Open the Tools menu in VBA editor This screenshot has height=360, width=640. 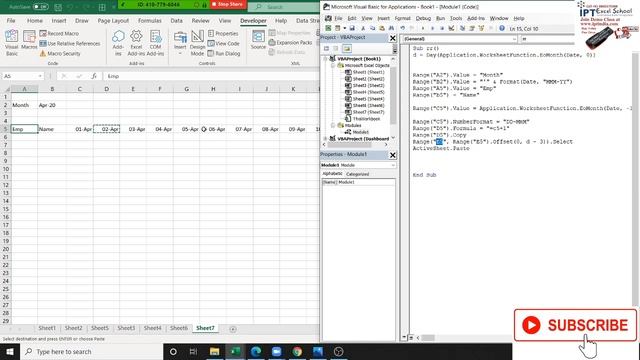pos(456,18)
